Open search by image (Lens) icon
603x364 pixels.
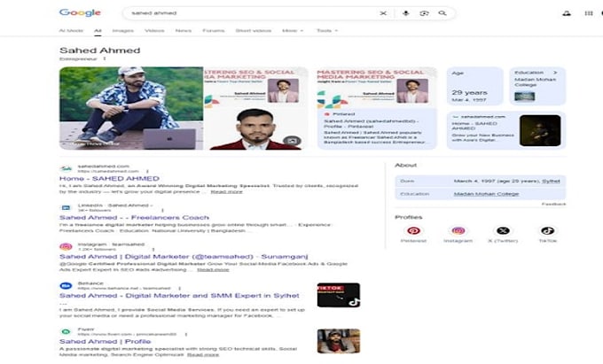(424, 13)
